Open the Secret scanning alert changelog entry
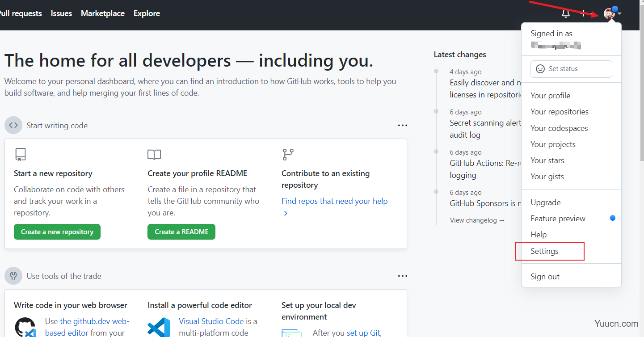This screenshot has width=644, height=337. [x=485, y=129]
